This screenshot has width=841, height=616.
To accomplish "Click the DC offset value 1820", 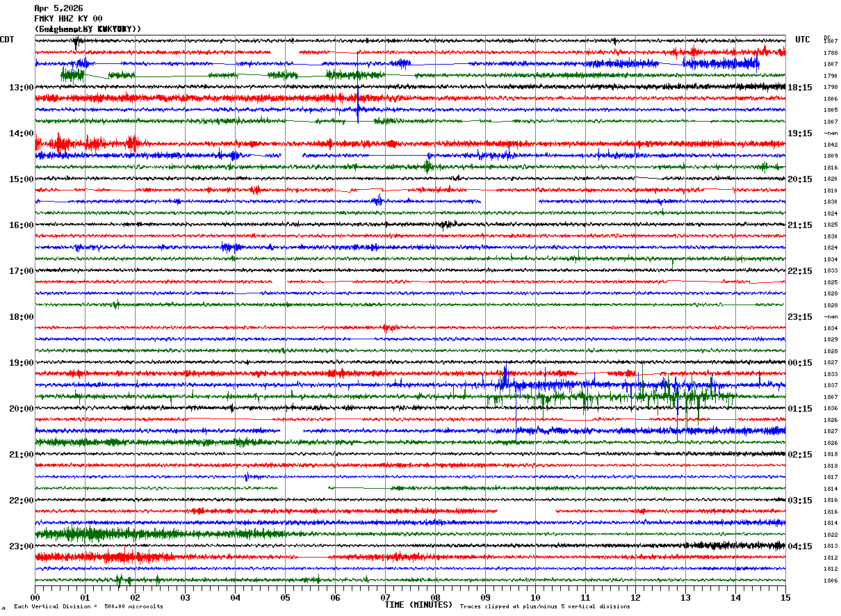I will coord(831,179).
